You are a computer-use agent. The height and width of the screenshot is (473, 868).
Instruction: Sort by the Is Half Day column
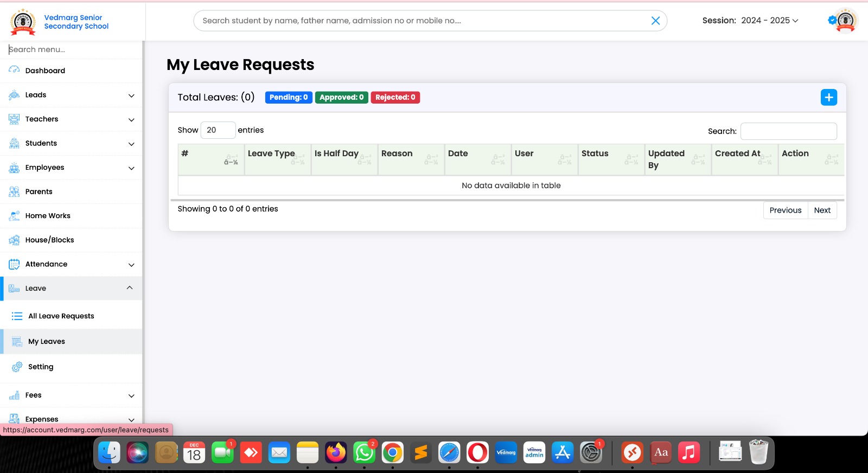coord(344,159)
